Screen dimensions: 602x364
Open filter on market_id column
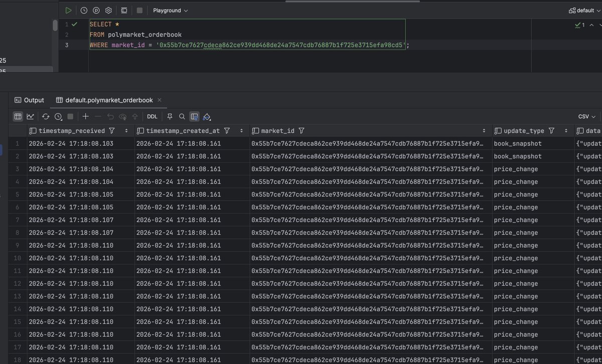coord(302,131)
